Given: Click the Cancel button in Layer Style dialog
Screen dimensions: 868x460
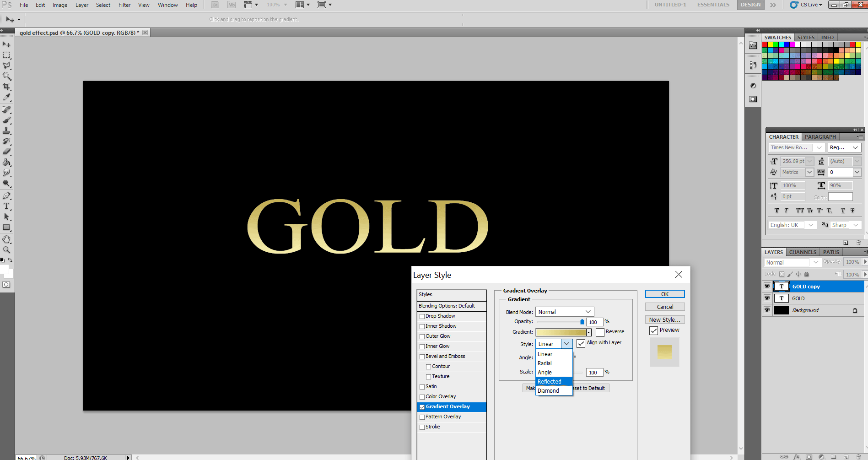Looking at the screenshot, I should pos(664,306).
